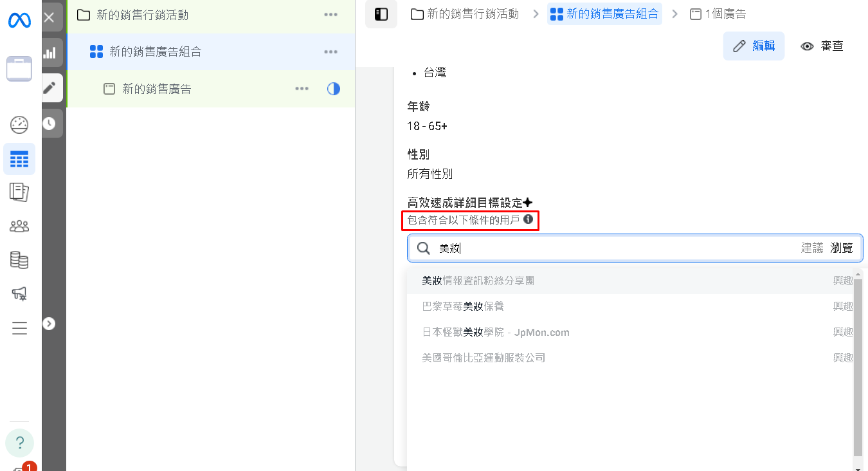Open the Meta logo home
Screen dimensions: 868x471
point(19,21)
